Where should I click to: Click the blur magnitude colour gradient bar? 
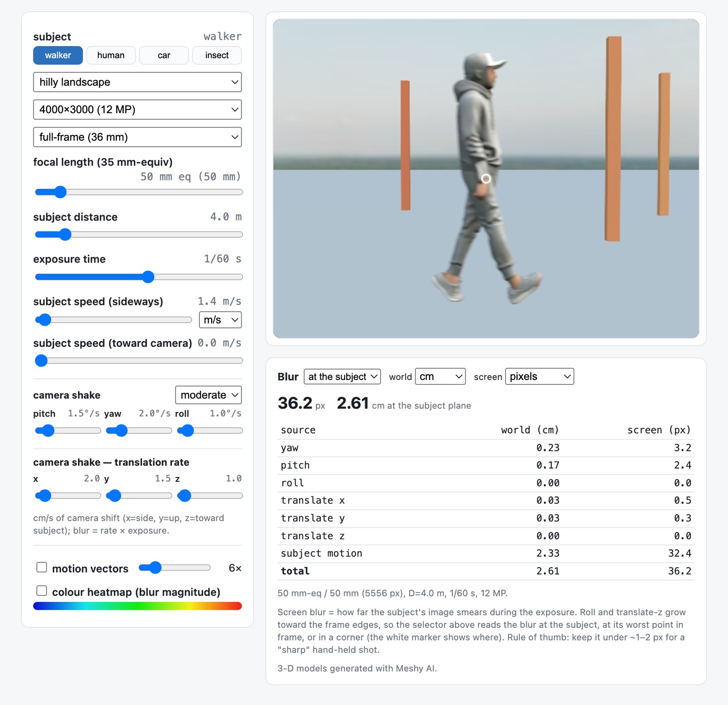tap(137, 606)
